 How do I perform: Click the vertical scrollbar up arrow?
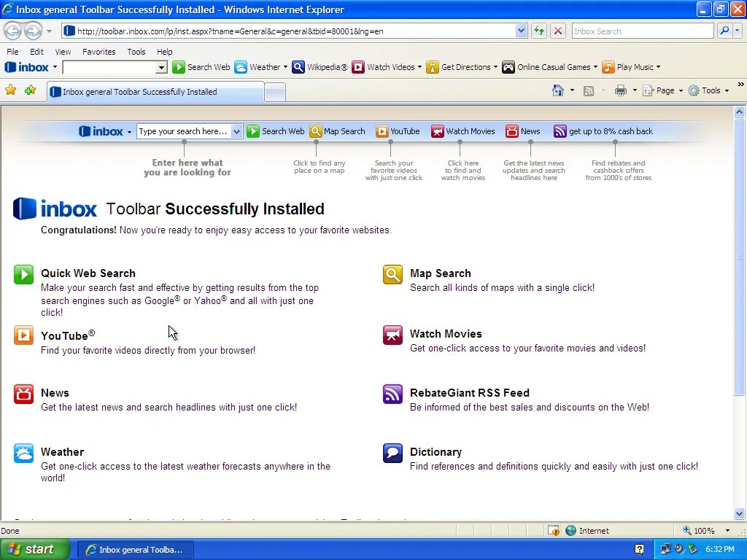(739, 112)
